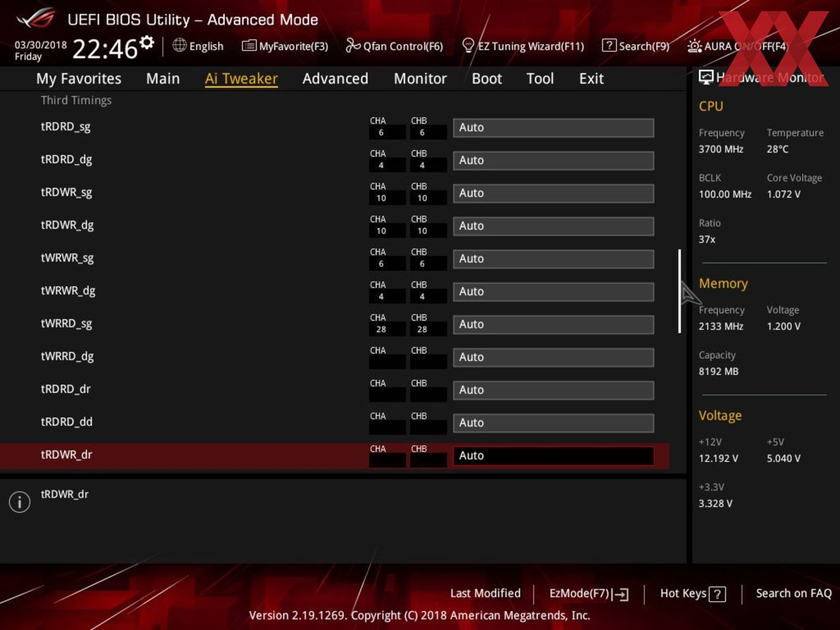This screenshot has height=630, width=840.
Task: Open the Boot tab
Action: (487, 78)
